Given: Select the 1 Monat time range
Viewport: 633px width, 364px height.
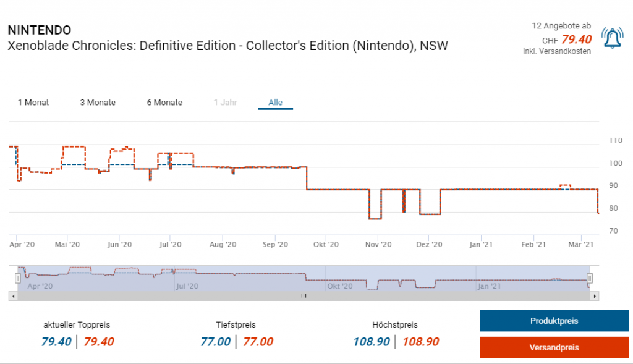Looking at the screenshot, I should coord(33,103).
